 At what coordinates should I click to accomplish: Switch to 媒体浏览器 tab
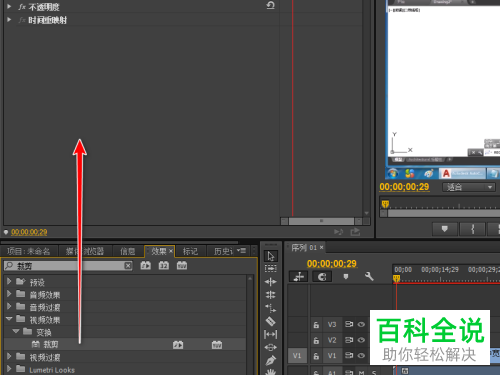point(85,251)
